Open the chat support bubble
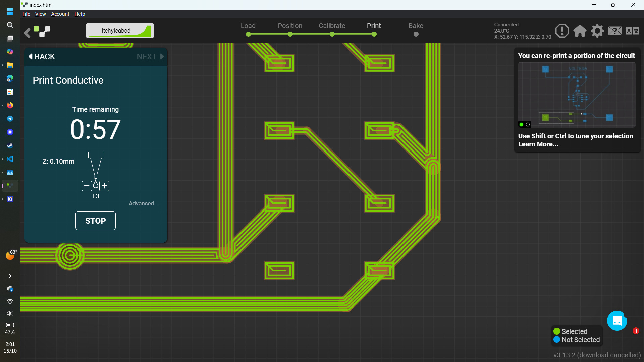Image resolution: width=644 pixels, height=362 pixels. pyautogui.click(x=617, y=321)
